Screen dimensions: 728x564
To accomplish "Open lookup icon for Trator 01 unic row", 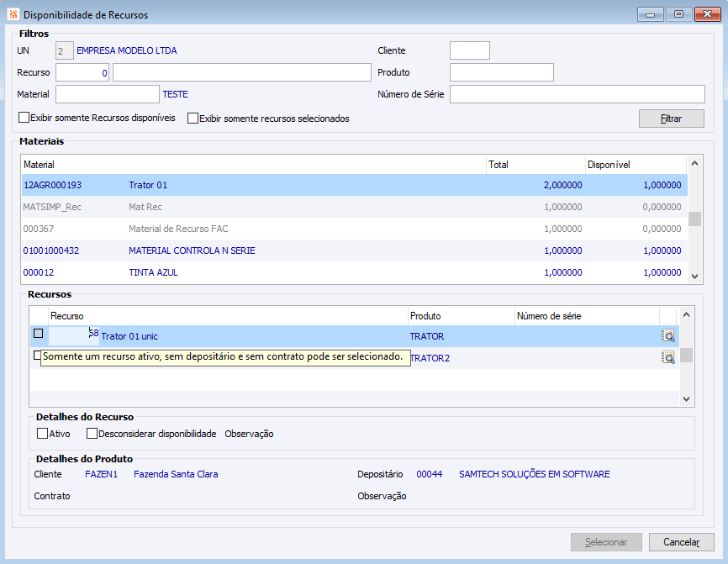I will [668, 335].
